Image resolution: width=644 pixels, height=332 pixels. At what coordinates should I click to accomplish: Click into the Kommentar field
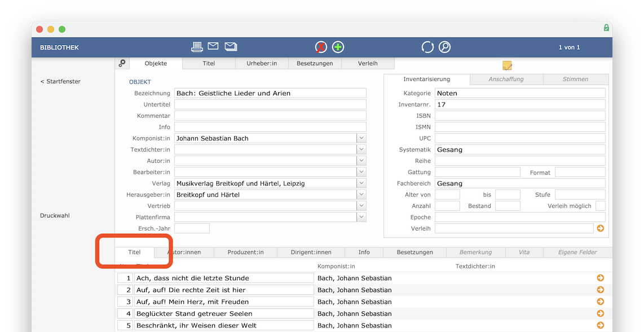coord(270,116)
